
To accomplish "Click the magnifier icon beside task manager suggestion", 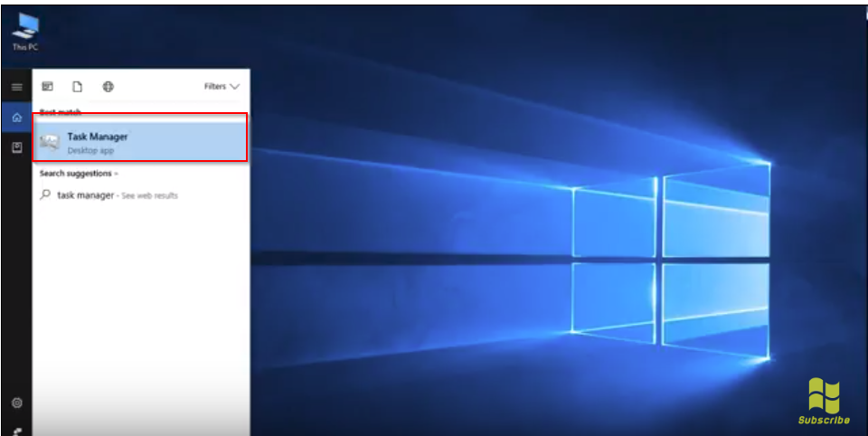I will [x=46, y=194].
